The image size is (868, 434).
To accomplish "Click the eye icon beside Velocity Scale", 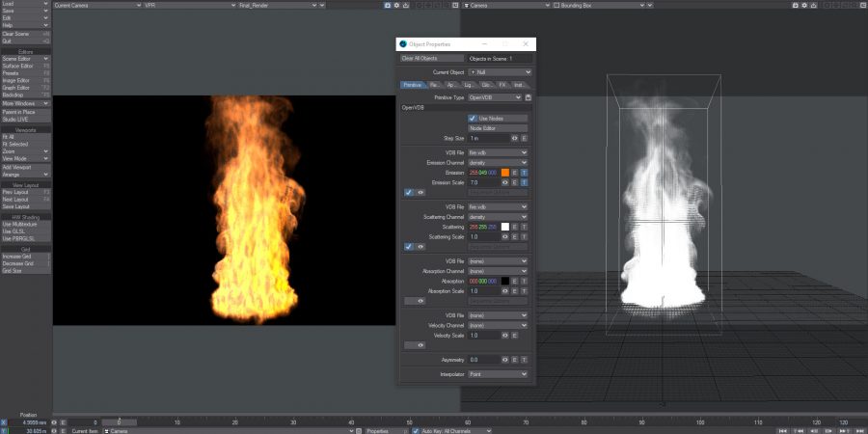I will (x=503, y=335).
